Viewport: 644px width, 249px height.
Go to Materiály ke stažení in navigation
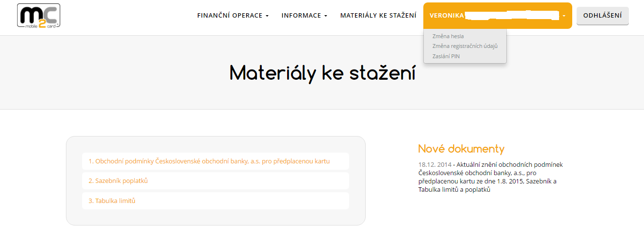point(378,16)
